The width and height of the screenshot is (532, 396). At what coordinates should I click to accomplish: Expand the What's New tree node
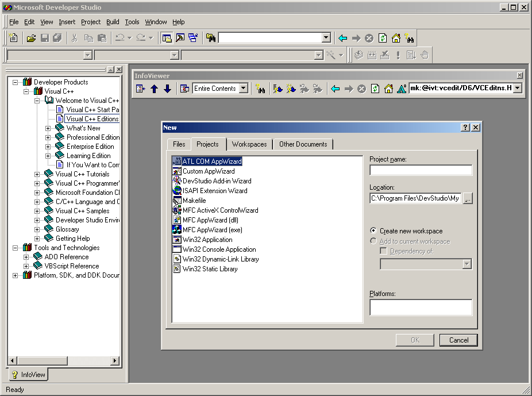[48, 128]
